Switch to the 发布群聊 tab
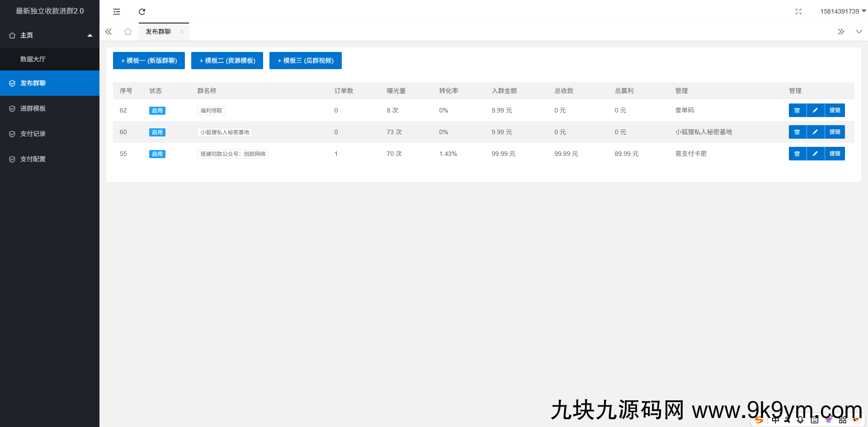868x427 pixels. pos(157,32)
